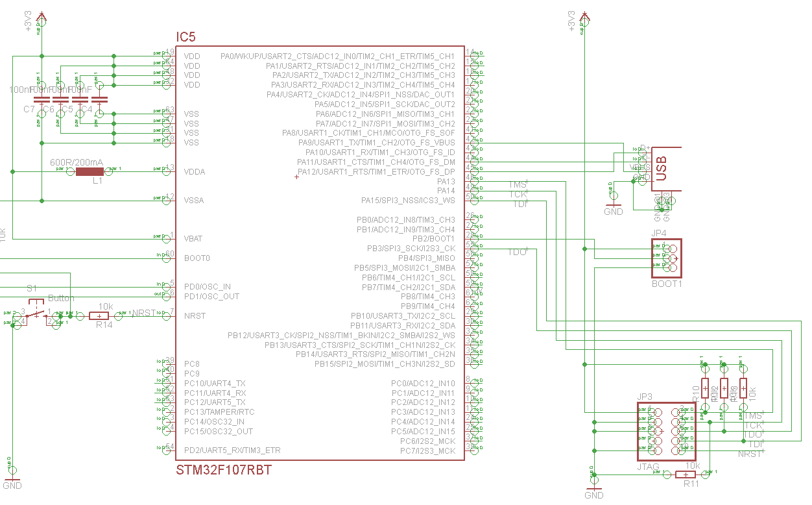Image resolution: width=812 pixels, height=505 pixels.
Task: Click the PB8/TIM4_CH3 pin label
Action: click(428, 297)
